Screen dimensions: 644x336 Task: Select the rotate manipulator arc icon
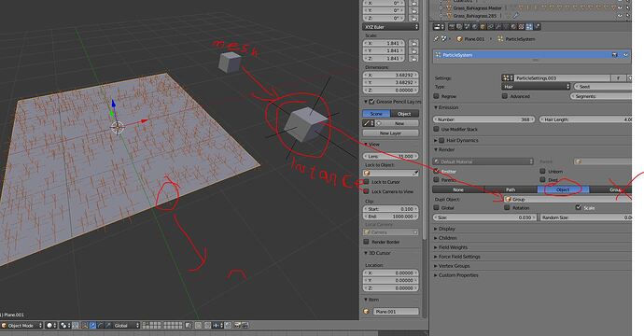point(101,326)
